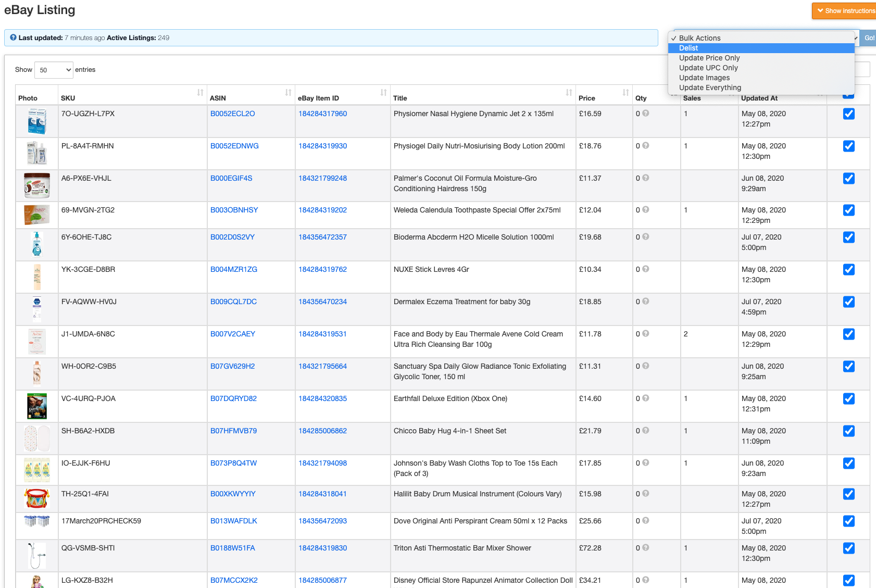Screen dimensions: 876x588
Task: Open ASIN link B013WAFDLK
Action: coord(234,521)
